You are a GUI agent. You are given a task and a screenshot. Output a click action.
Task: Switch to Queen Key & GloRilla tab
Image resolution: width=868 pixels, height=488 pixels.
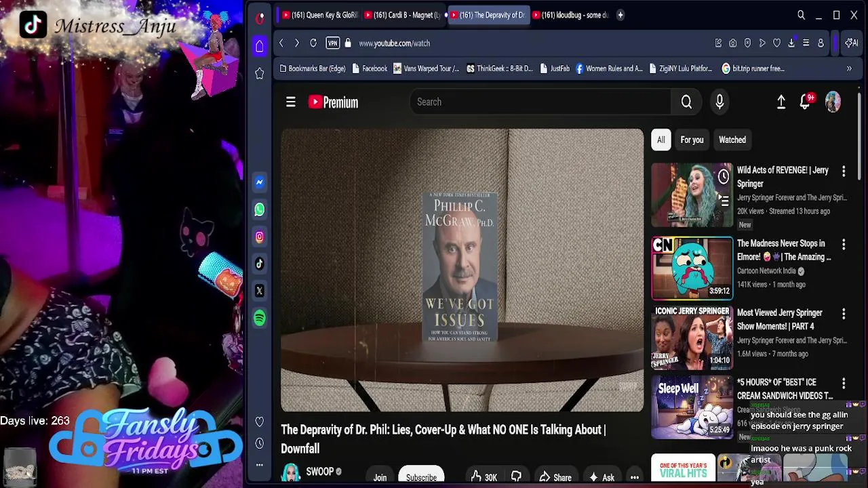[x=319, y=15]
